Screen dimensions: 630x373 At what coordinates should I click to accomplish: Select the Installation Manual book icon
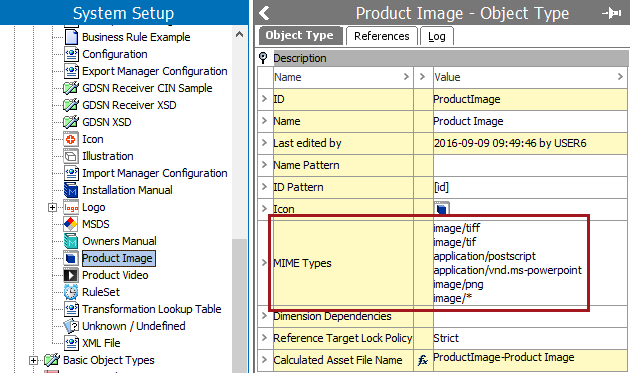[x=71, y=190]
